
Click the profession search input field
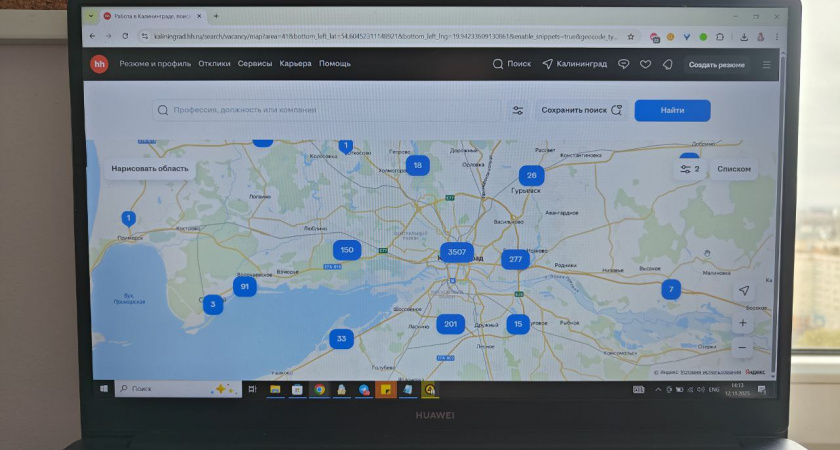(330, 110)
